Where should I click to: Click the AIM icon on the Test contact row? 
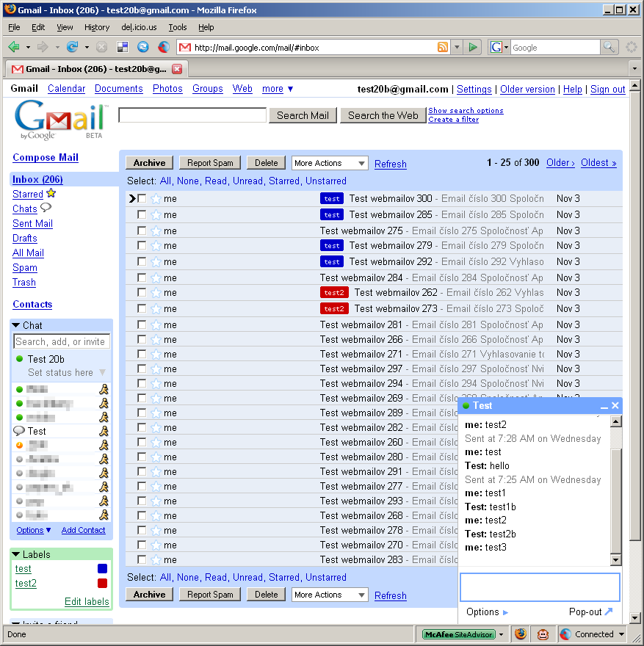(104, 432)
